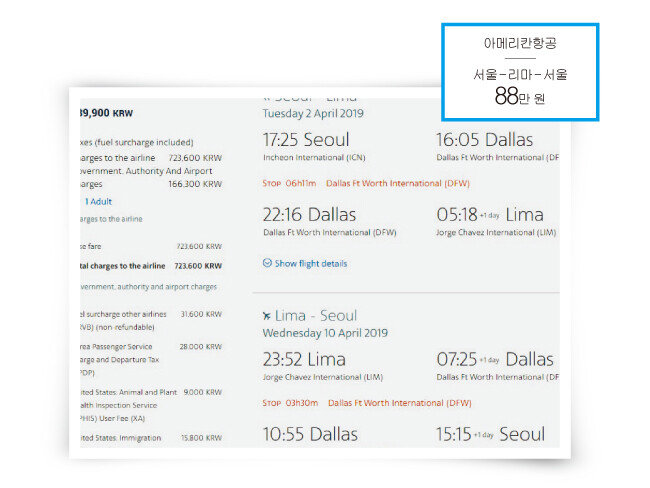This screenshot has height=488, width=650.
Task: Click the 889,900 KRW total price
Action: [x=107, y=113]
